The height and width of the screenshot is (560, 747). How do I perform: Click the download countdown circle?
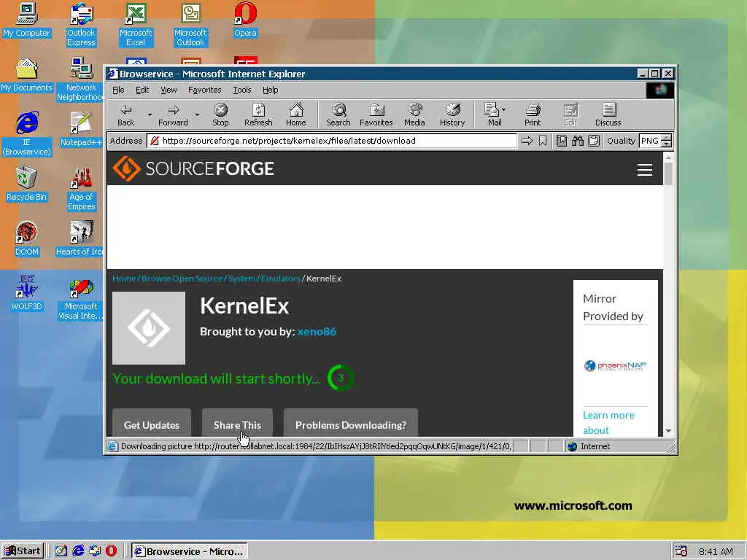pyautogui.click(x=340, y=378)
